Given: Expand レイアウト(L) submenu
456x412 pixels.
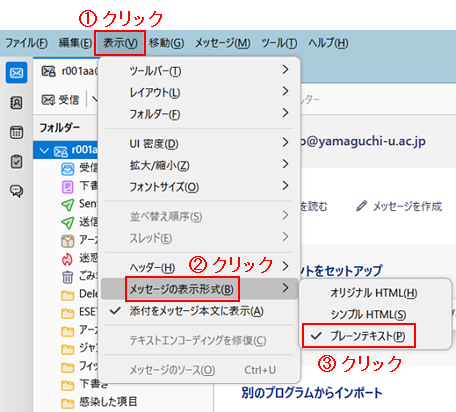Looking at the screenshot, I should click(200, 92).
